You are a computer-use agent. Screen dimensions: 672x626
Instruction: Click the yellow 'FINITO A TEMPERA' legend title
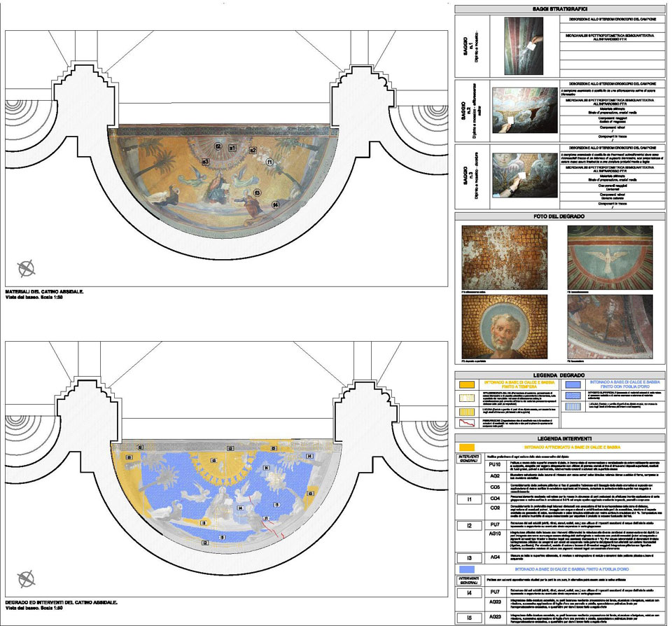tap(519, 384)
